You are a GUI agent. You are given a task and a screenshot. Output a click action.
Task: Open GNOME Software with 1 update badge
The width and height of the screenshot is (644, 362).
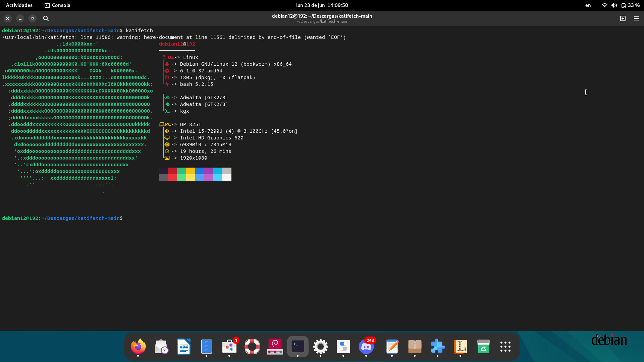(229, 348)
